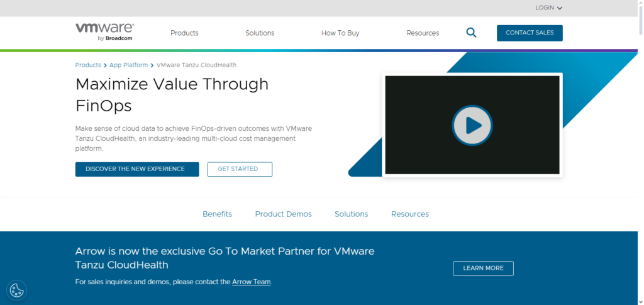The height and width of the screenshot is (305, 644).
Task: Open cookie settings icon
Action: click(x=16, y=291)
